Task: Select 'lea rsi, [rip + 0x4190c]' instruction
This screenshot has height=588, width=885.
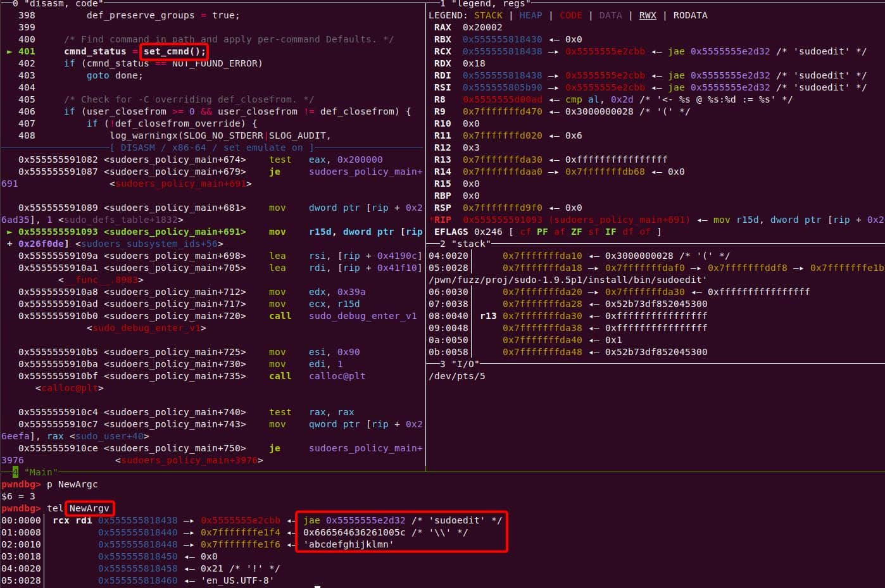Action: [x=345, y=256]
